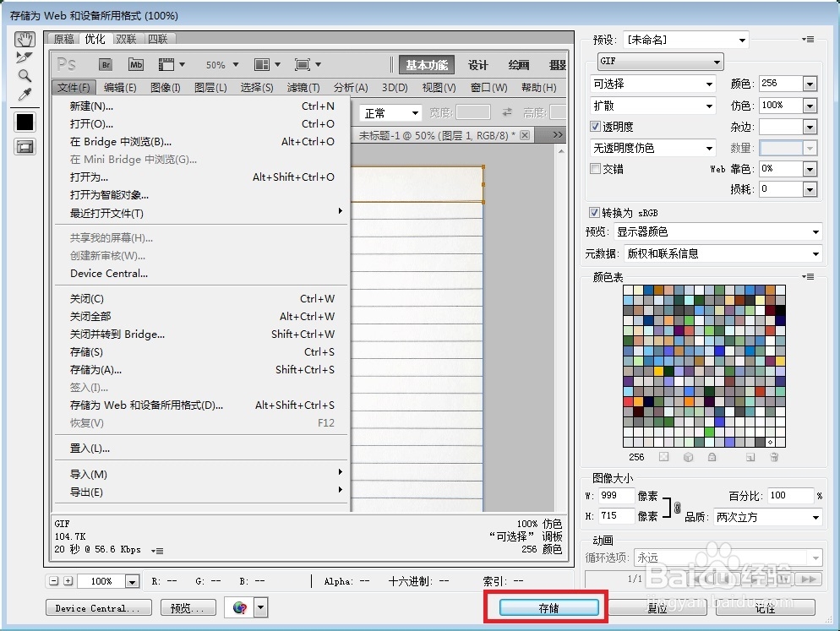Expand the 仿色 100% dropdown arrow
The width and height of the screenshot is (840, 631).
[x=810, y=106]
